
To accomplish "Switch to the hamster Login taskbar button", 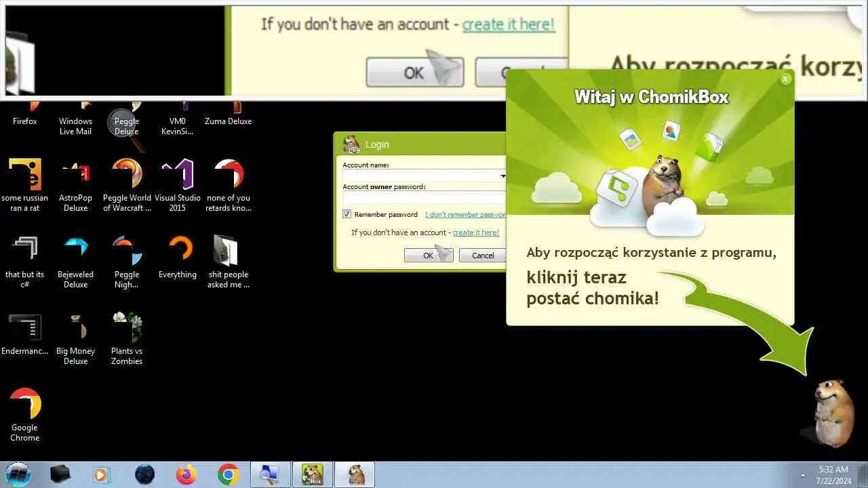I will point(355,474).
